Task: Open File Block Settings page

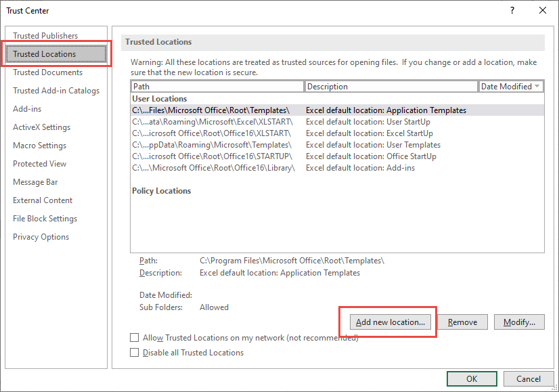Action: (45, 219)
